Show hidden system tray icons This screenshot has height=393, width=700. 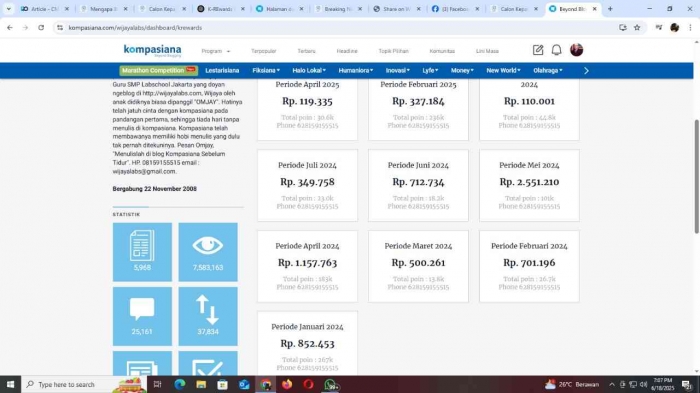(x=612, y=385)
